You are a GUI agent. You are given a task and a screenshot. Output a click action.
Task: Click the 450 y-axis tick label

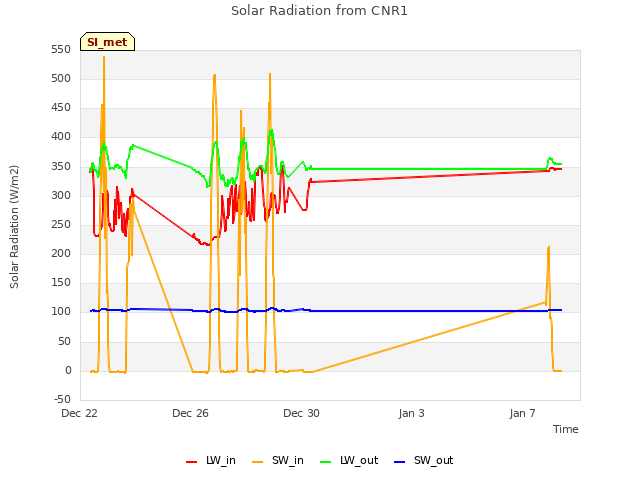[x=61, y=108]
